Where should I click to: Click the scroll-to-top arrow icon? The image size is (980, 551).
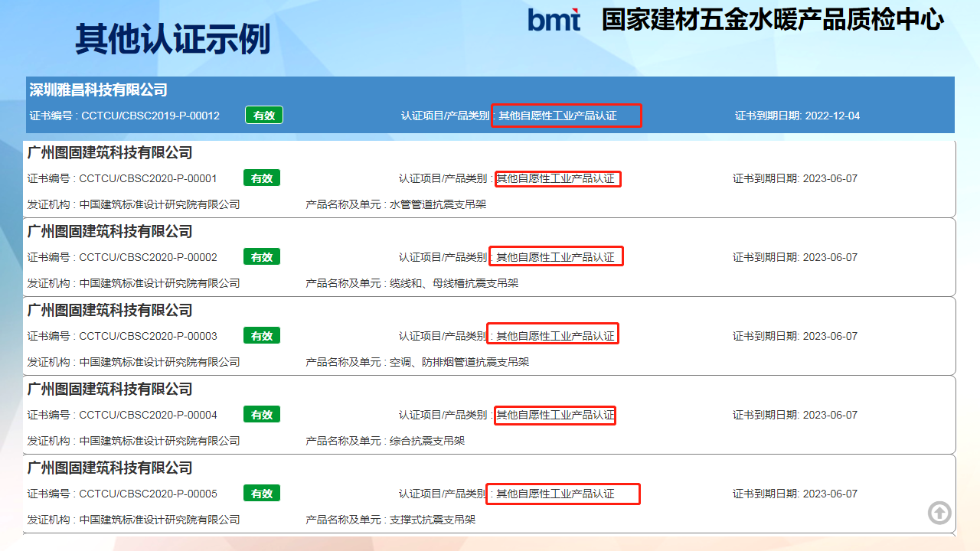939,513
